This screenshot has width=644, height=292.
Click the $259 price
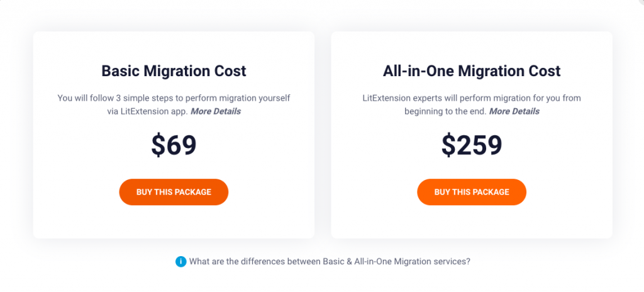pyautogui.click(x=472, y=145)
